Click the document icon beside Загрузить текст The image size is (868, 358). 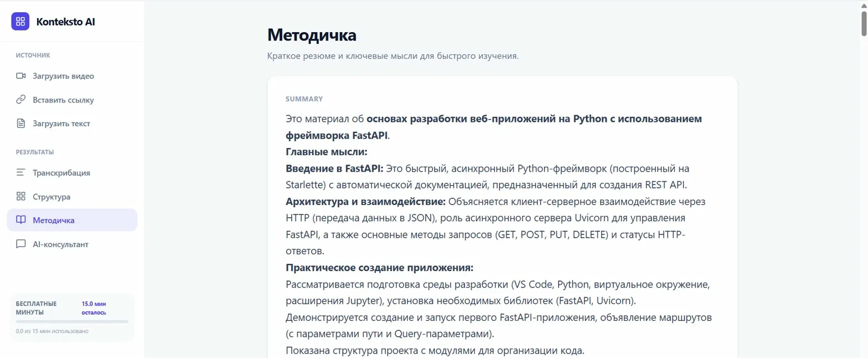21,124
